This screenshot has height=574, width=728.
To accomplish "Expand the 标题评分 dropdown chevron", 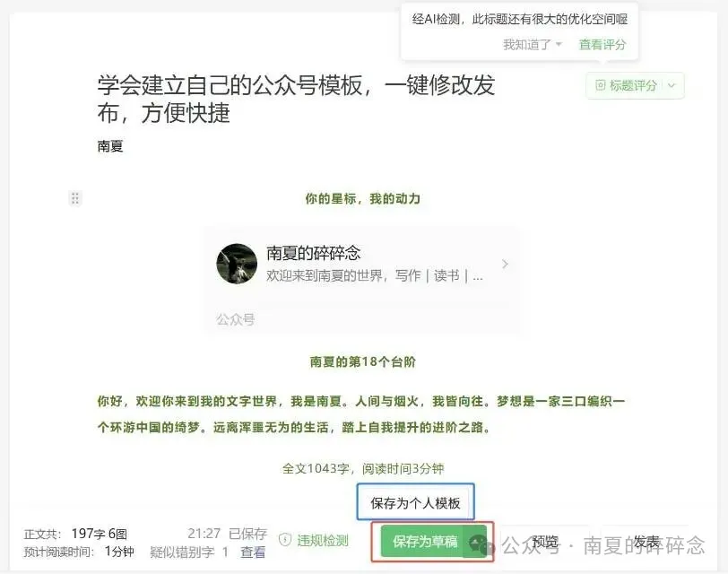I will 672,85.
